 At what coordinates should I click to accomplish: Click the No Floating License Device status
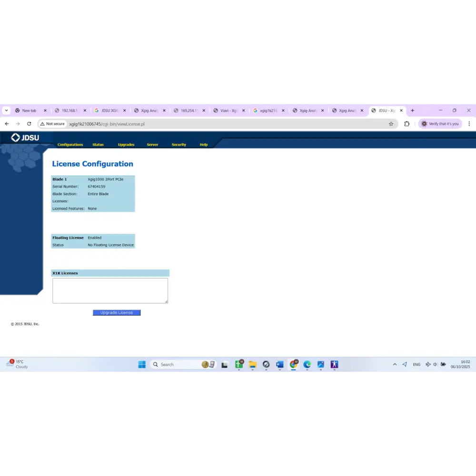[111, 245]
